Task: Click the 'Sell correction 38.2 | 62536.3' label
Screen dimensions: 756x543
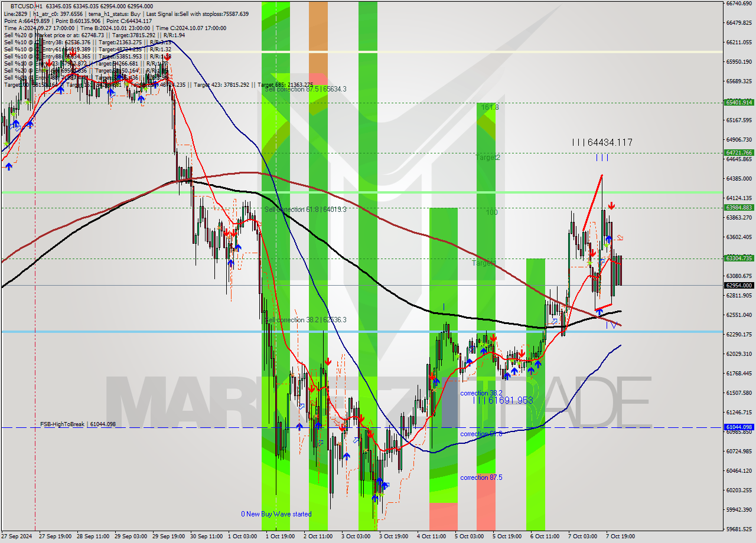Action: 305,320
